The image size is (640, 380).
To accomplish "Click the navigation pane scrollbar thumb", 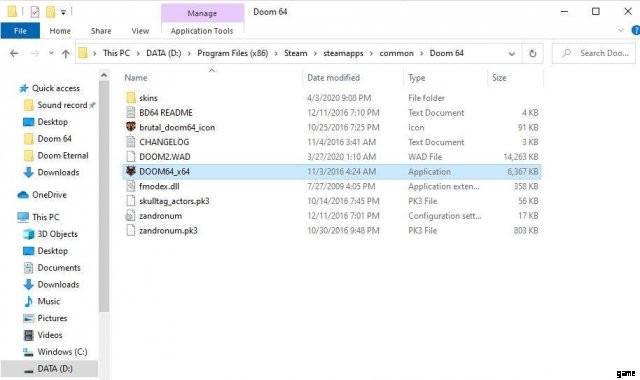I will pos(104,196).
